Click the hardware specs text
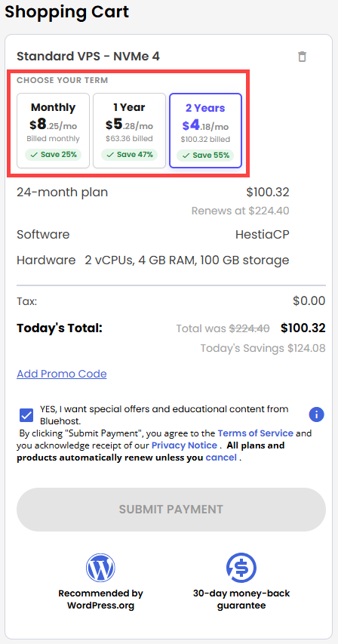338x644 pixels. (x=187, y=260)
